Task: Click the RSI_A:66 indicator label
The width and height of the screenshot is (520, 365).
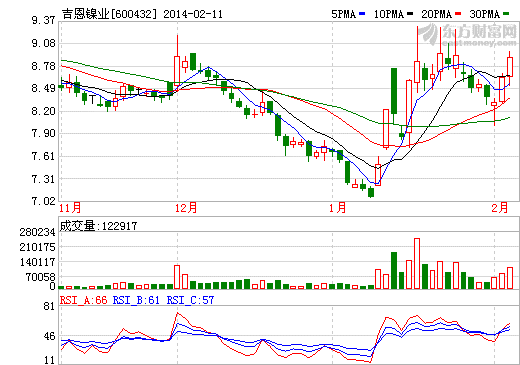Action: click(x=84, y=300)
